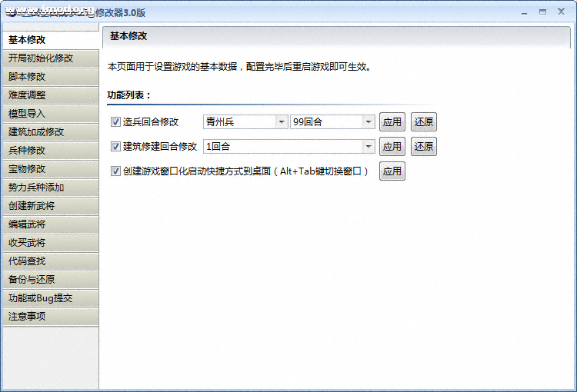
Task: Go to the 模型导入 tab
Action: [x=50, y=114]
